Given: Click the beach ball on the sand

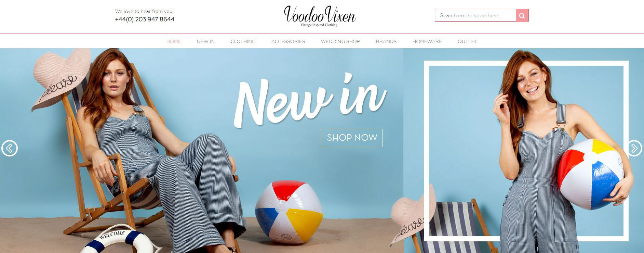Looking at the screenshot, I should (x=289, y=212).
